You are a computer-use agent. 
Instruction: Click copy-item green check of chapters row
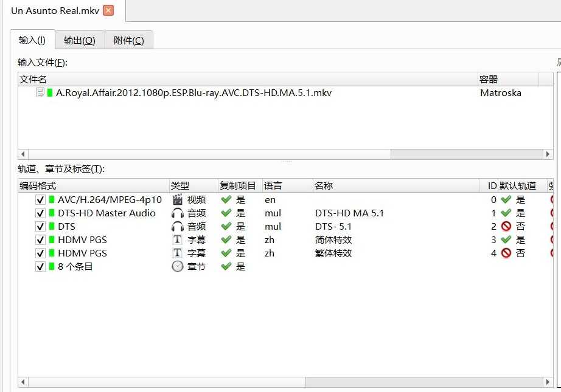226,266
